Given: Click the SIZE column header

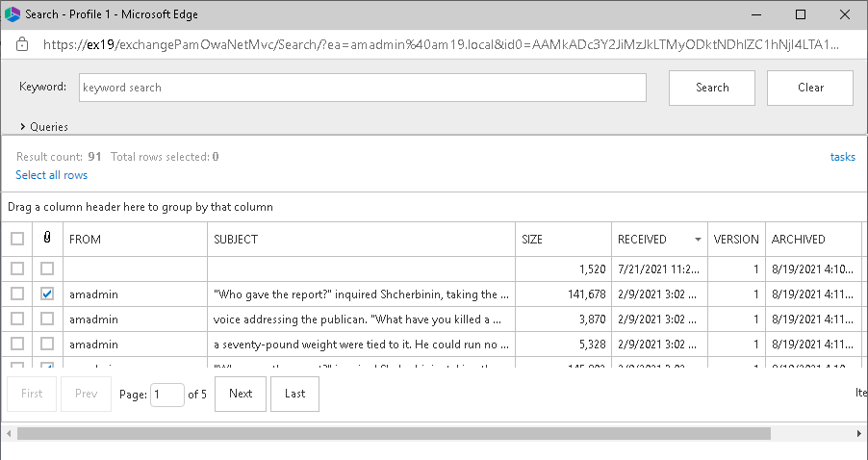Looking at the screenshot, I should tap(562, 240).
